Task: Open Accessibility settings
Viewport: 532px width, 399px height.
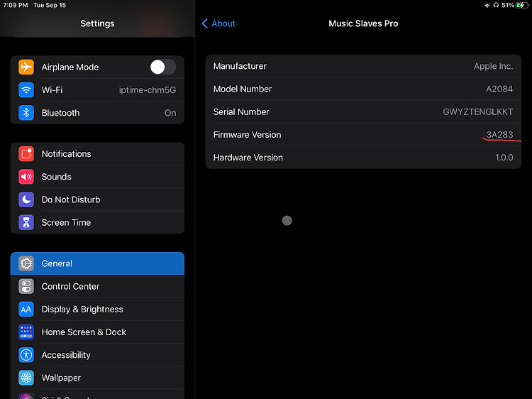Action: (x=97, y=355)
